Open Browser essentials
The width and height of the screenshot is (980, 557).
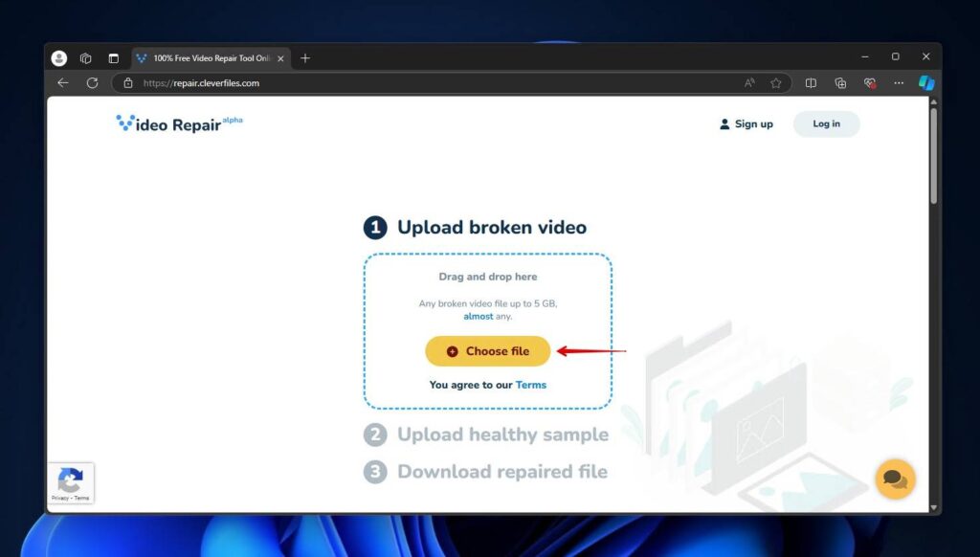click(869, 82)
